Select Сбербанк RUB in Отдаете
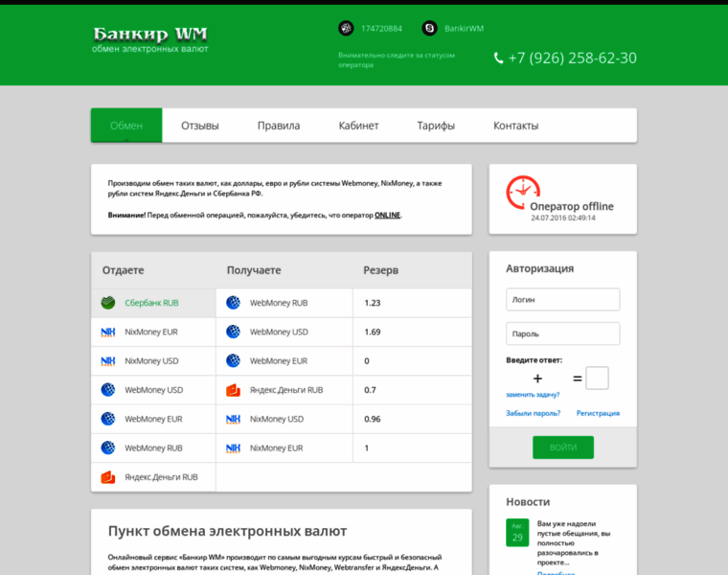Screen dimensions: 728x575 (x=153, y=303)
